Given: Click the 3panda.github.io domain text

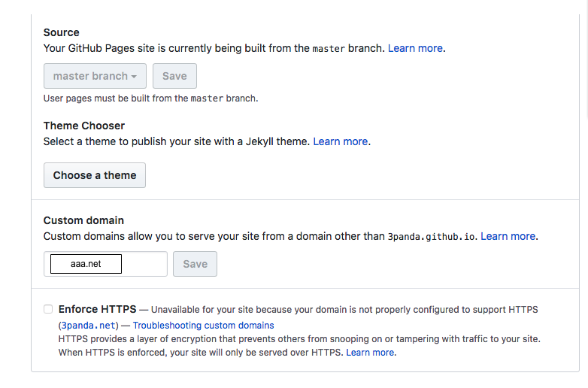Looking at the screenshot, I should [x=432, y=237].
